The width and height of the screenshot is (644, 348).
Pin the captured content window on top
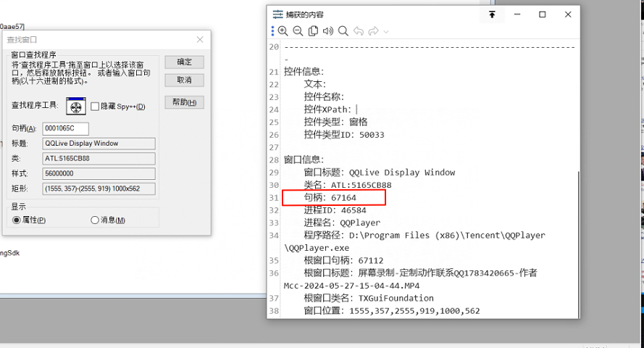[x=492, y=14]
